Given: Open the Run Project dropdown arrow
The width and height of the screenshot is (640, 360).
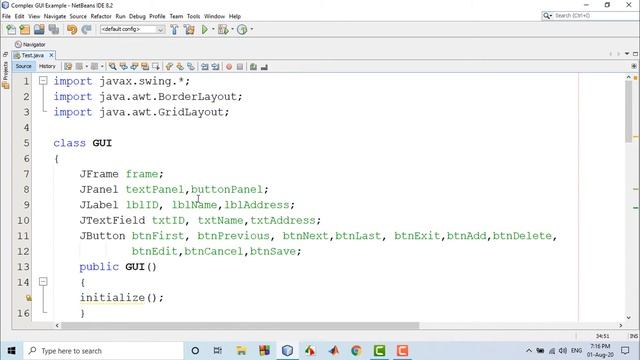Looking at the screenshot, I should pos(213,29).
